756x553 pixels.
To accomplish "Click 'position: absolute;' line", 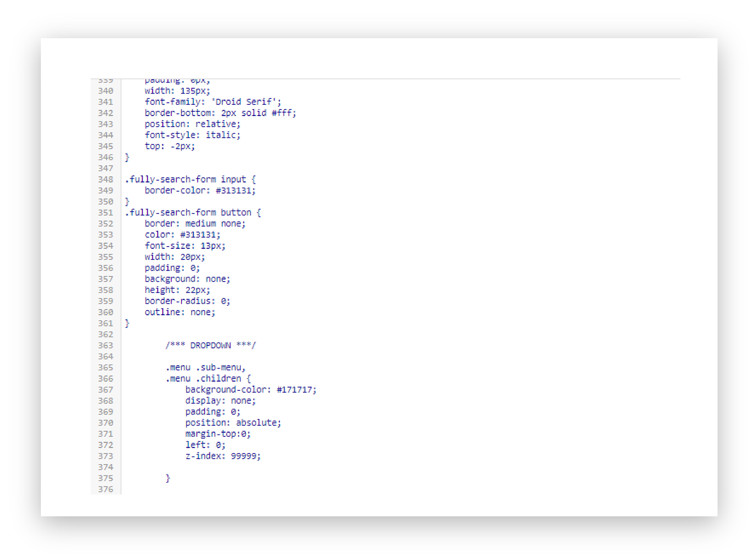I will pos(233,423).
